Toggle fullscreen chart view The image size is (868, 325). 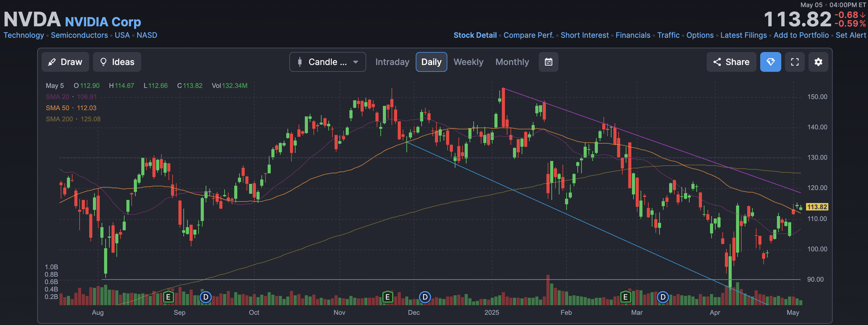(x=795, y=62)
